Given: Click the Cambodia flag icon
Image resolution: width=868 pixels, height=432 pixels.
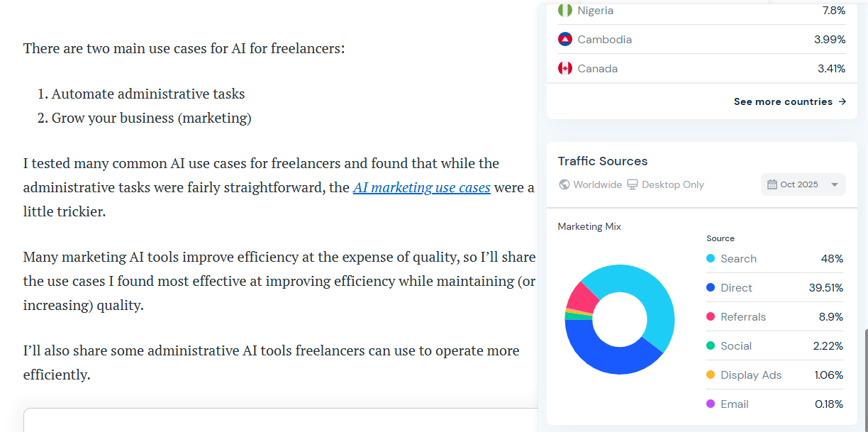Looking at the screenshot, I should click(565, 40).
